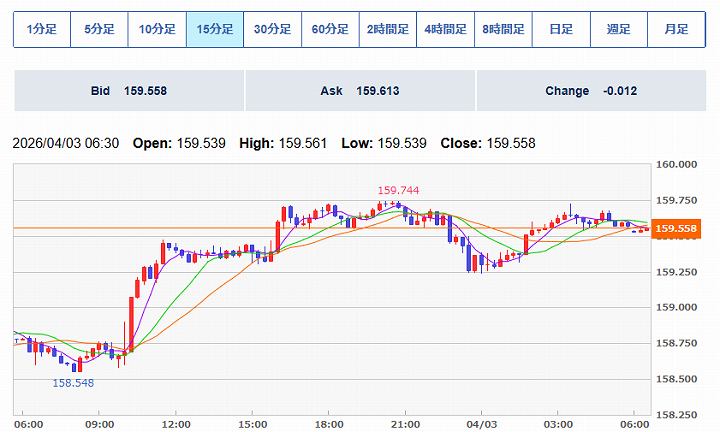The image size is (720, 432).
Task: Click the Ask 159.613 price panel
Action: (359, 91)
